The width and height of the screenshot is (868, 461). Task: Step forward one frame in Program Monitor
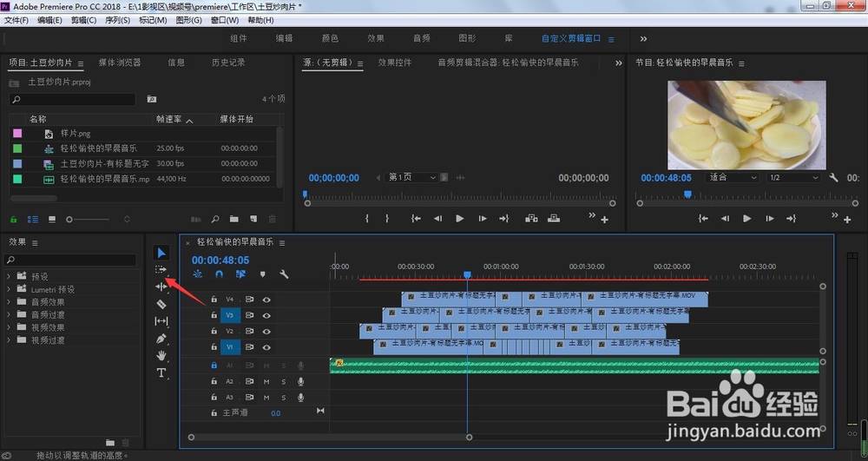(x=769, y=219)
